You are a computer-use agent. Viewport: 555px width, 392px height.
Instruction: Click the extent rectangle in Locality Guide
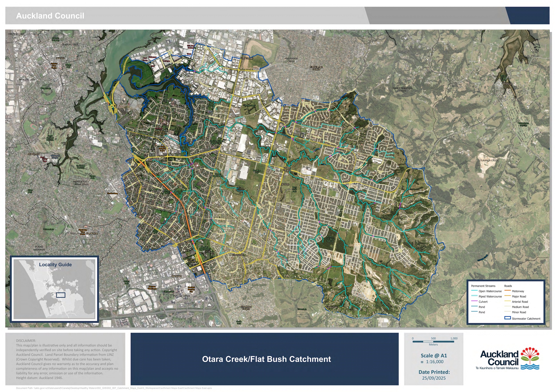pos(61,295)
